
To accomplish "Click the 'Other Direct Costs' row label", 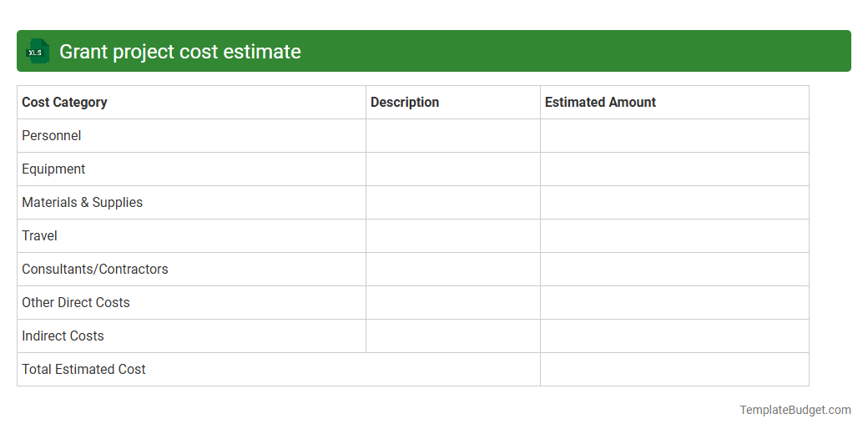I will [x=76, y=302].
